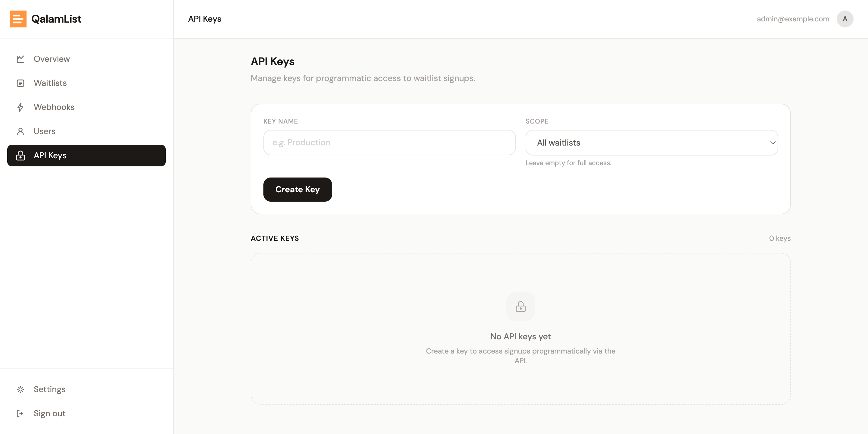Open Webhooks section
Viewport: 868px width, 434px height.
tap(86, 107)
